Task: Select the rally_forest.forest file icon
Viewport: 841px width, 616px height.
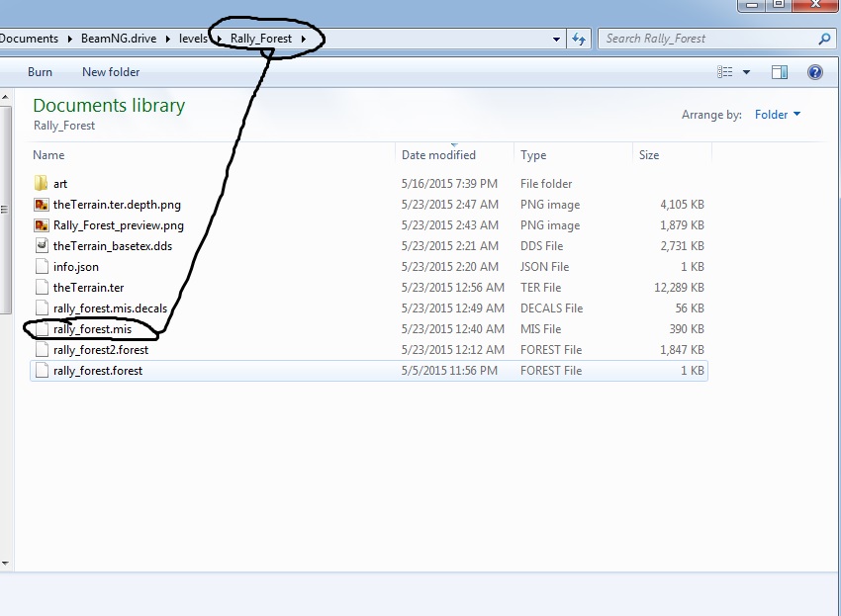Action: click(42, 371)
